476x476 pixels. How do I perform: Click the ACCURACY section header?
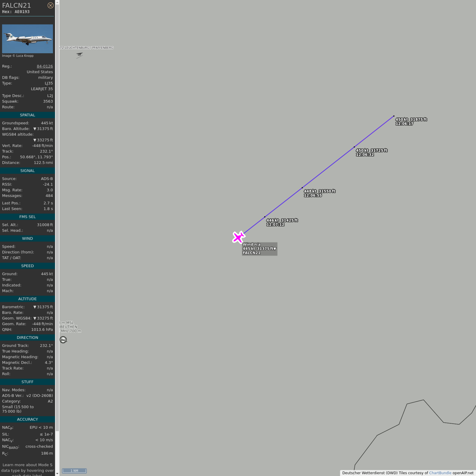coord(27,419)
